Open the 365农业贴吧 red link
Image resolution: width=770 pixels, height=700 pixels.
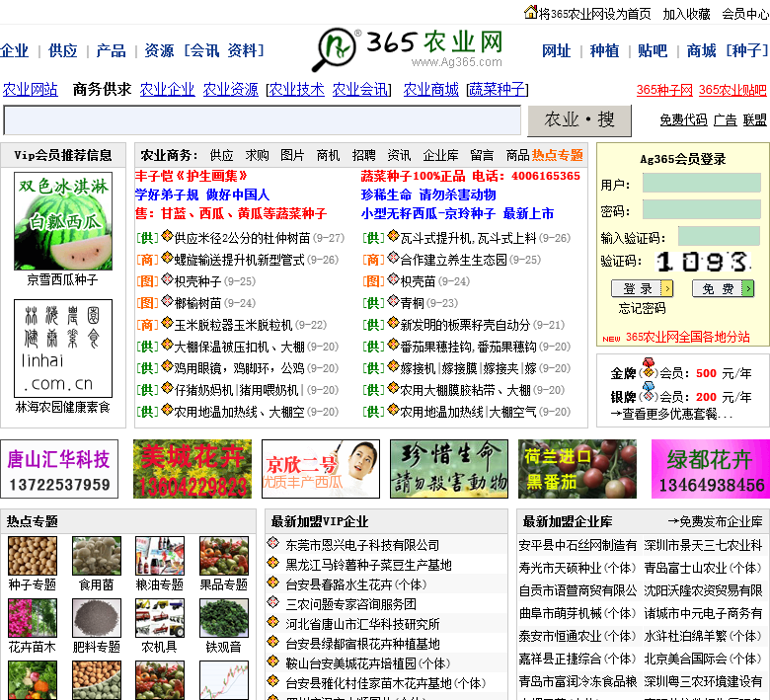tap(732, 90)
